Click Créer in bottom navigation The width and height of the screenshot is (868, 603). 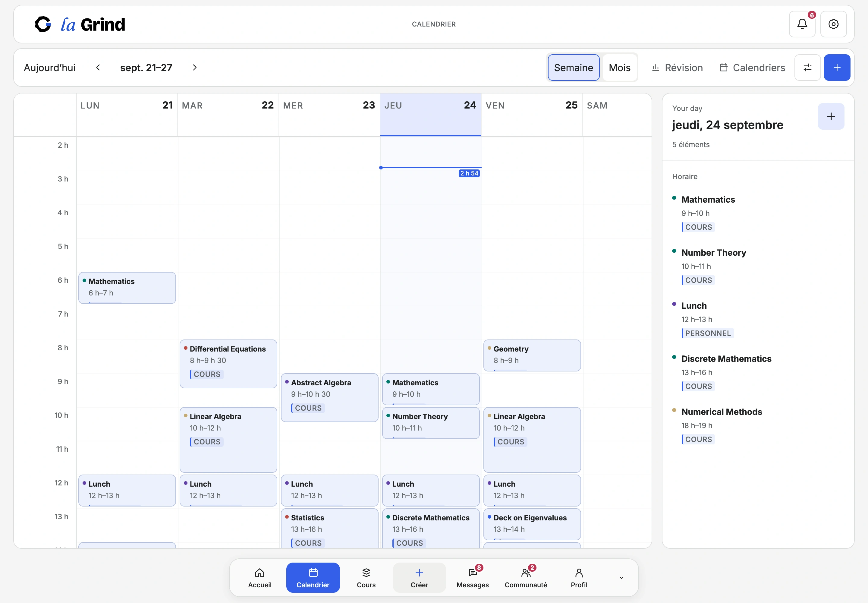pos(419,578)
